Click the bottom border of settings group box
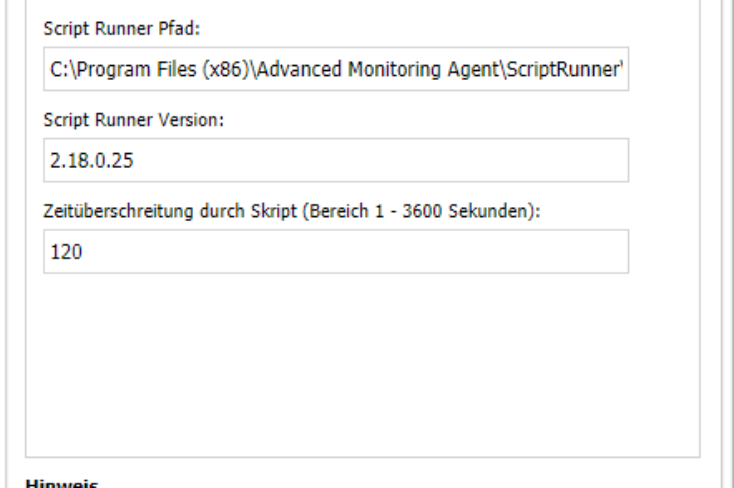Screen dimensions: 734x488 (363, 457)
